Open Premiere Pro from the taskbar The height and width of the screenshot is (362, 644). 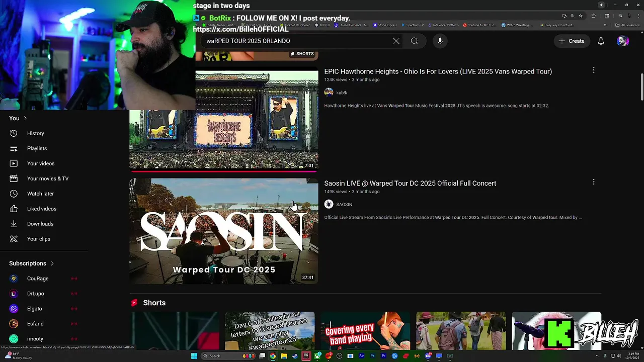point(384,356)
